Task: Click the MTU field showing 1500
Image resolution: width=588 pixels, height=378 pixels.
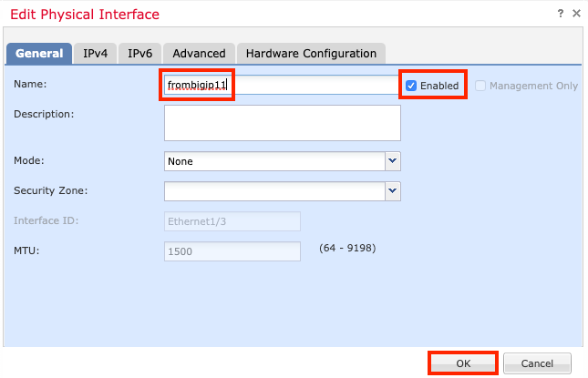Action: click(x=232, y=251)
